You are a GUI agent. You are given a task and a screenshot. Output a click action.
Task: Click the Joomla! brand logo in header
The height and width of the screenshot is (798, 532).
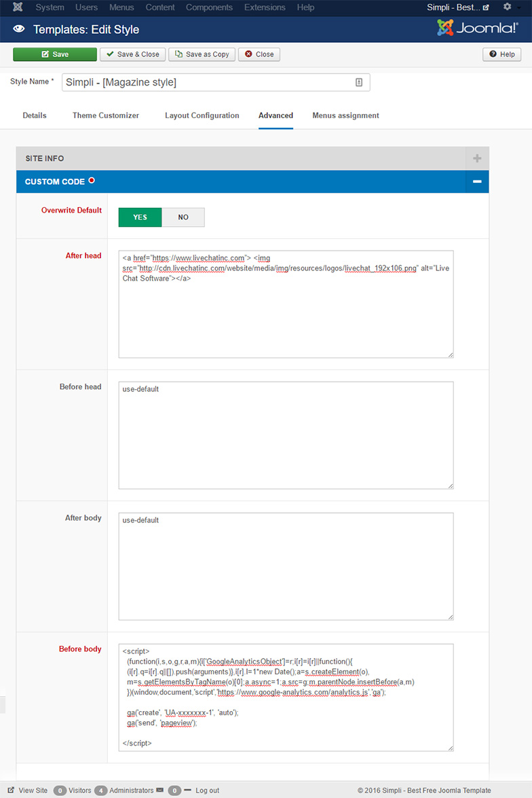click(479, 29)
